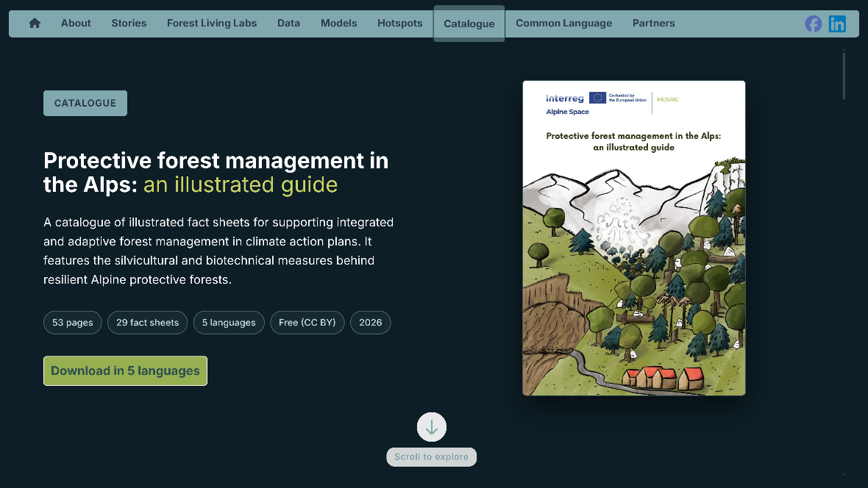Viewport: 868px width, 488px height.
Task: Click the Free (CC BY) pill
Action: [x=307, y=323]
